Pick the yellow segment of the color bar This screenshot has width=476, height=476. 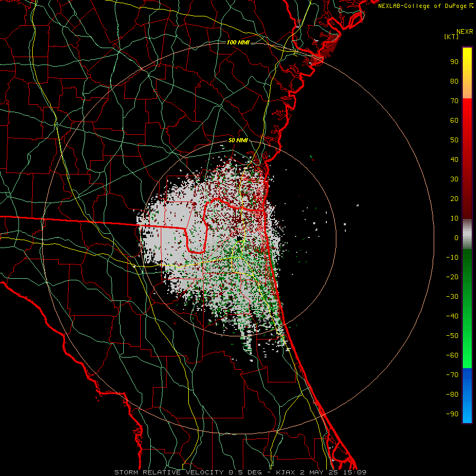pyautogui.click(x=467, y=62)
